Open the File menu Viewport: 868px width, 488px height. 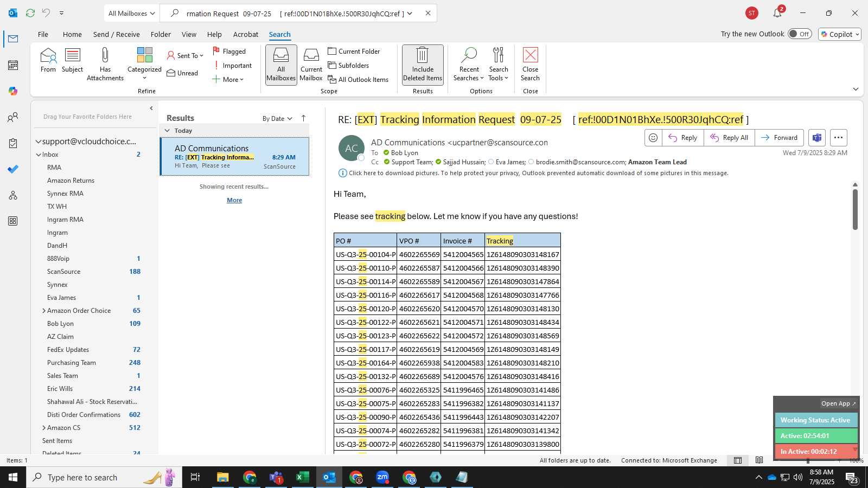point(43,34)
